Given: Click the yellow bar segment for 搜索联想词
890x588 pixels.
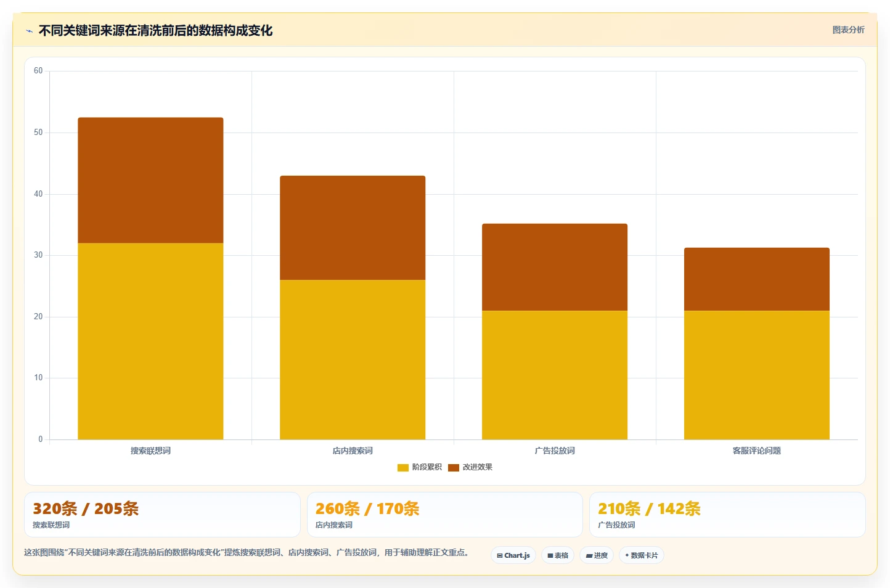Looking at the screenshot, I should click(x=150, y=341).
